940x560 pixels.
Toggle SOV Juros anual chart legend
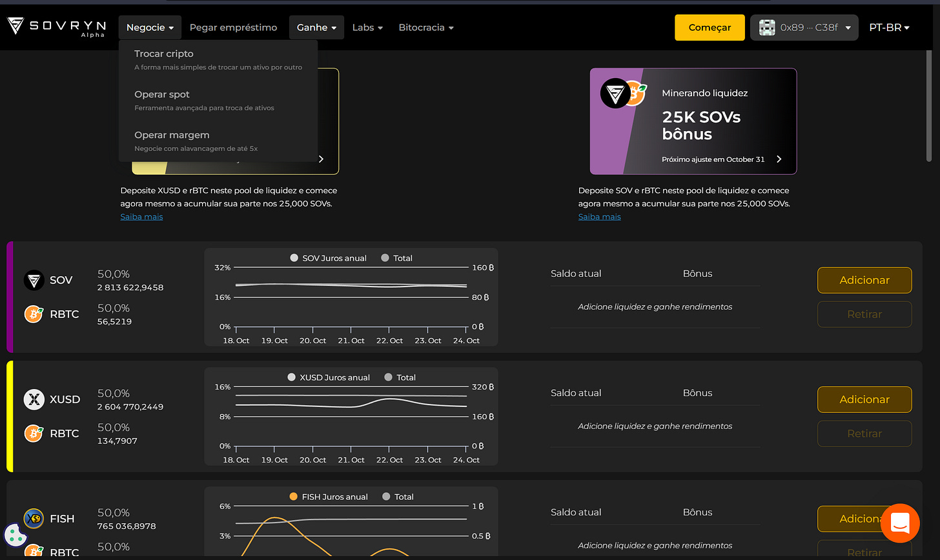[329, 258]
